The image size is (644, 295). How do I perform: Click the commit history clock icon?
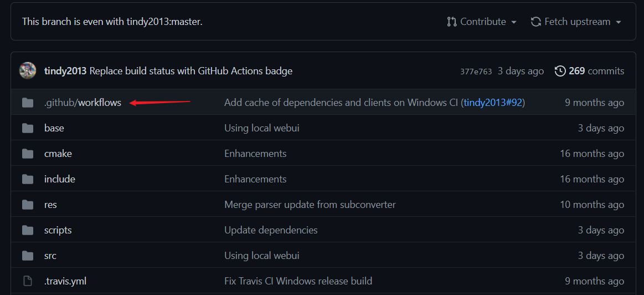click(560, 71)
